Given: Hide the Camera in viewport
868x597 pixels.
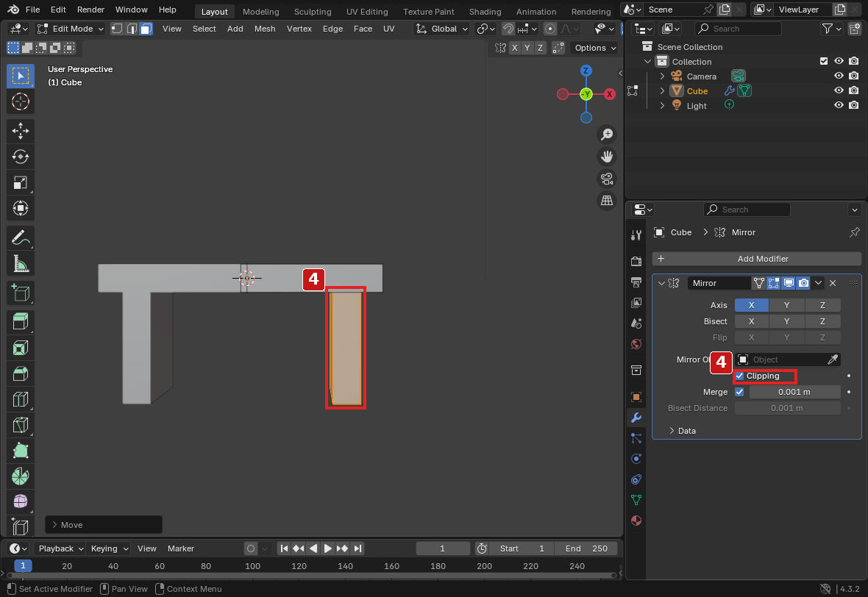Looking at the screenshot, I should pyautogui.click(x=839, y=76).
